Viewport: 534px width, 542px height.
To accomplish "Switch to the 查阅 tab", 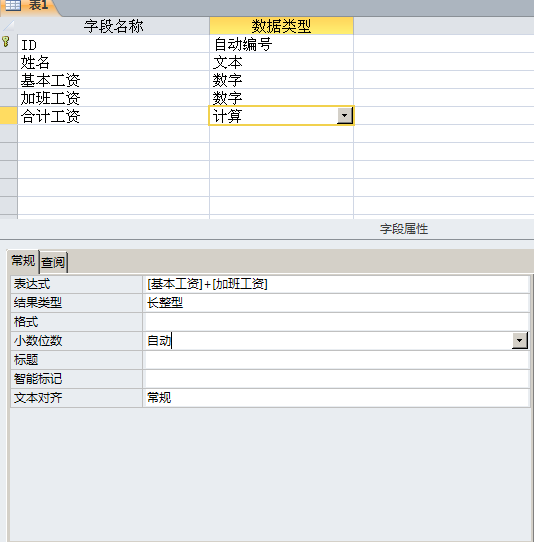I will tap(53, 262).
